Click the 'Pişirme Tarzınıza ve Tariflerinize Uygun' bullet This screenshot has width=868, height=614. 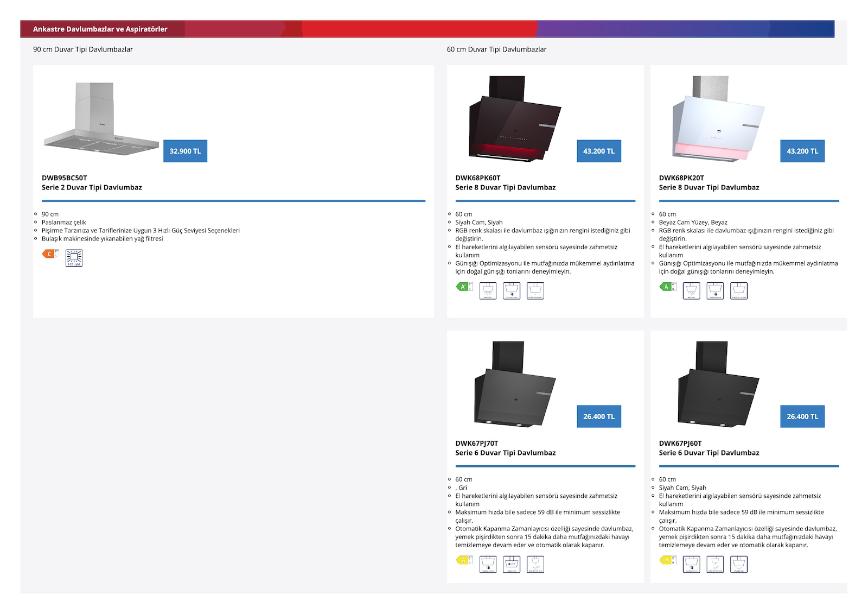[x=141, y=231]
